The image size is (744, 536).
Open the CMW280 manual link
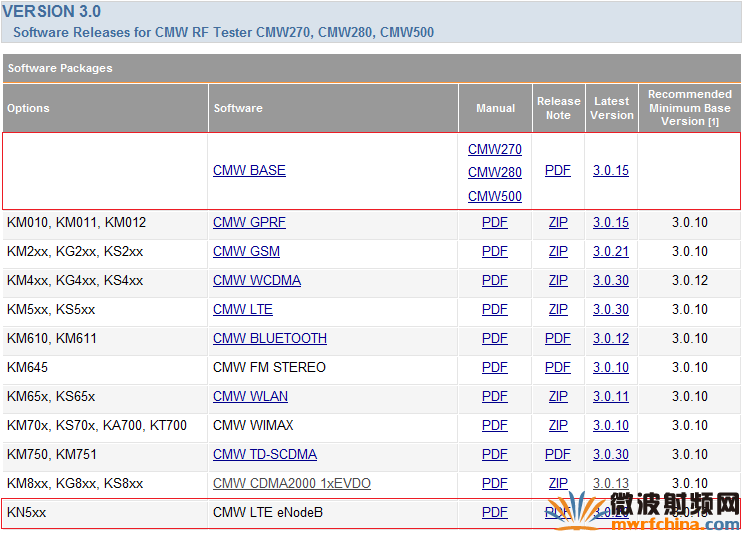[x=494, y=172]
